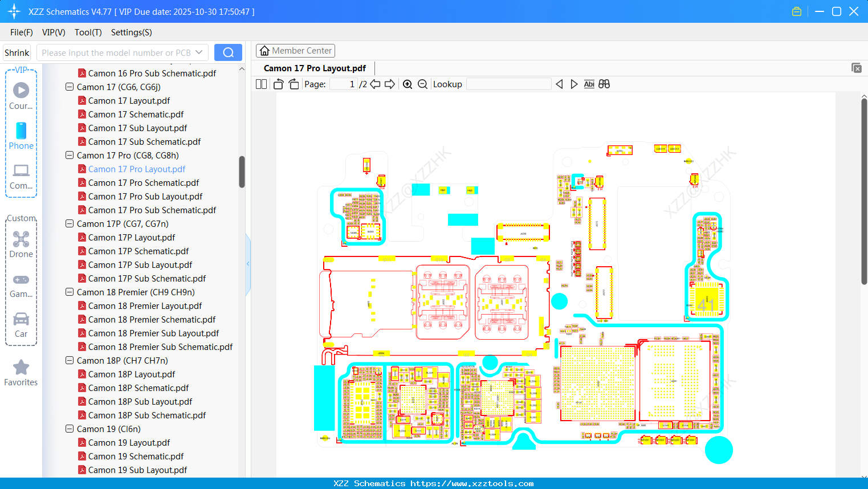Focus the model number search field
Screen dimensions: 868x489
click(116, 52)
